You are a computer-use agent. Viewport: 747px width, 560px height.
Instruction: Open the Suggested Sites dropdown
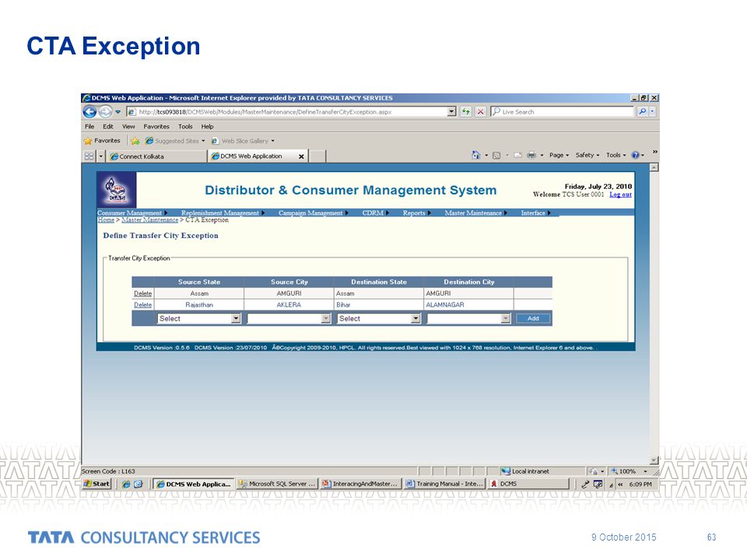[175, 141]
